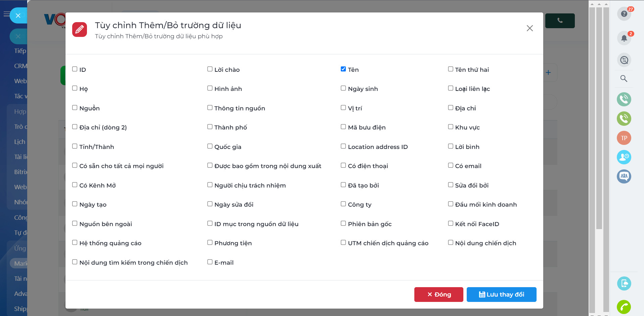The image size is (644, 316).
Task: Open the help icon with 27 badge
Action: 624,14
